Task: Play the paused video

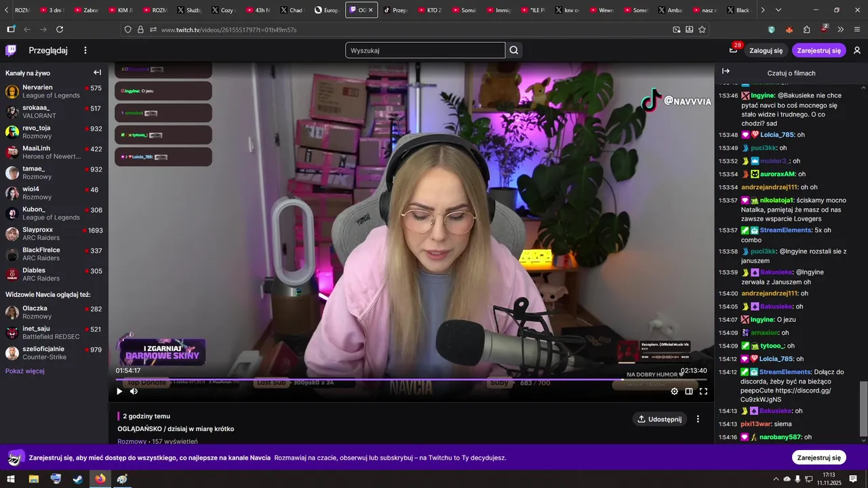Action: [119, 391]
